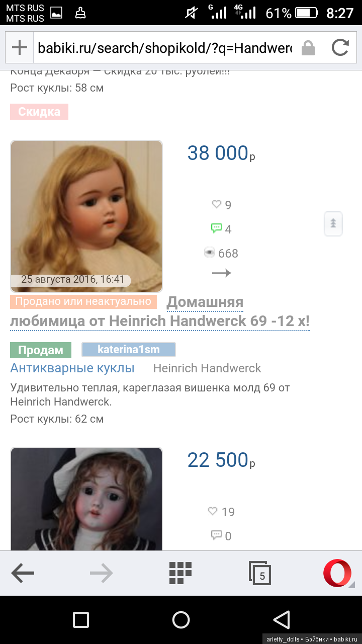Tap the address bar URL field
The image size is (362, 644).
(x=165, y=48)
